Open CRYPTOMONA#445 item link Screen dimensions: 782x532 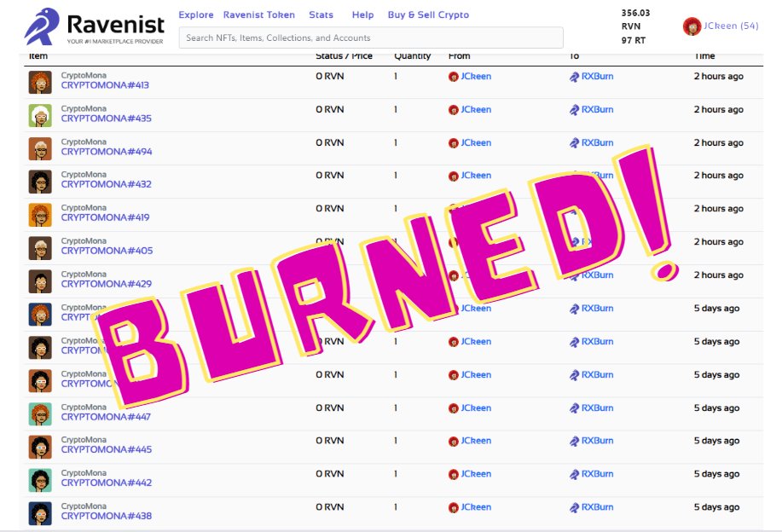107,450
